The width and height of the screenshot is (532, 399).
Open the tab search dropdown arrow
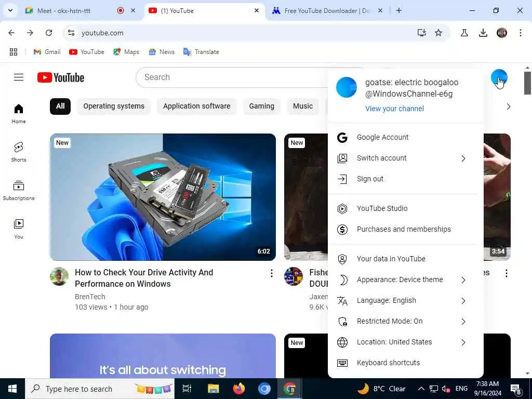[x=10, y=10]
